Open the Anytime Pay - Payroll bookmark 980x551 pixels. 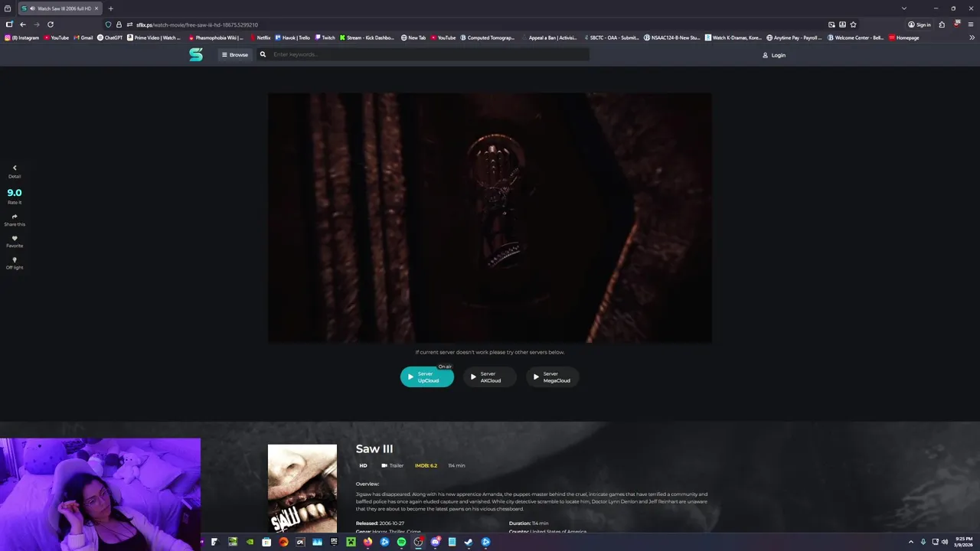795,37
